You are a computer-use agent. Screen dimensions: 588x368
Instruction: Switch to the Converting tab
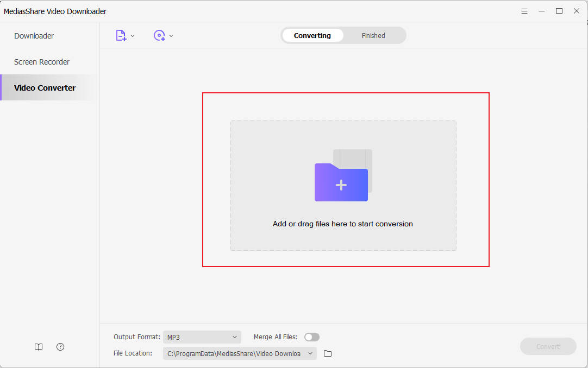tap(312, 36)
